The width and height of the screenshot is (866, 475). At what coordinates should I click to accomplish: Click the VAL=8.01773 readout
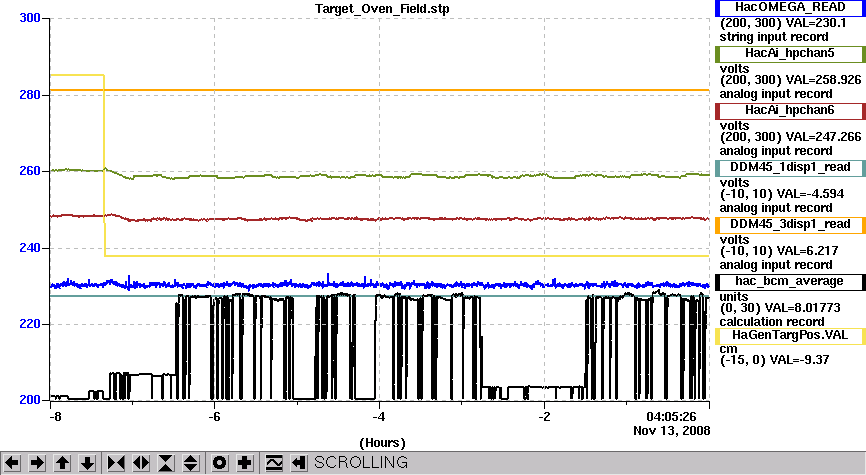pos(803,308)
